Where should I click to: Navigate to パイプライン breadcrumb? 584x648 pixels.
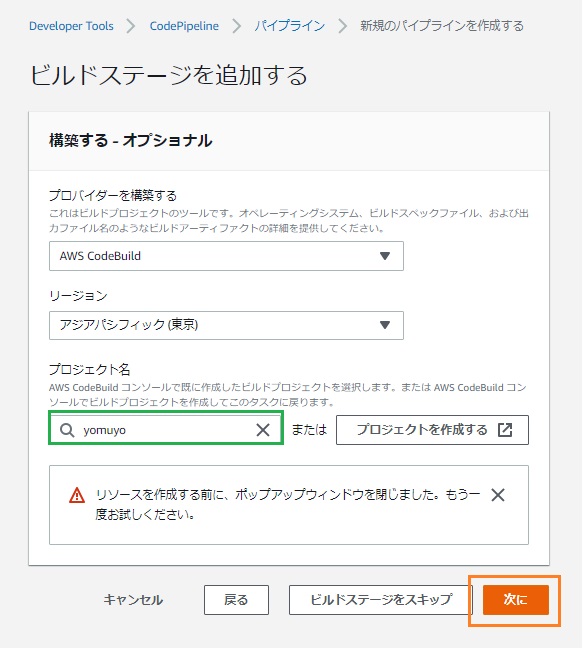290,26
